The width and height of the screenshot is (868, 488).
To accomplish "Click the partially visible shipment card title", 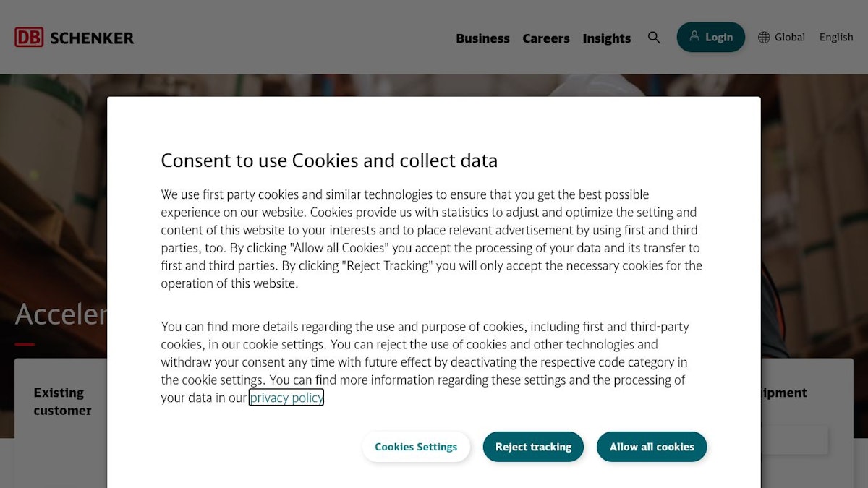I will (x=783, y=393).
